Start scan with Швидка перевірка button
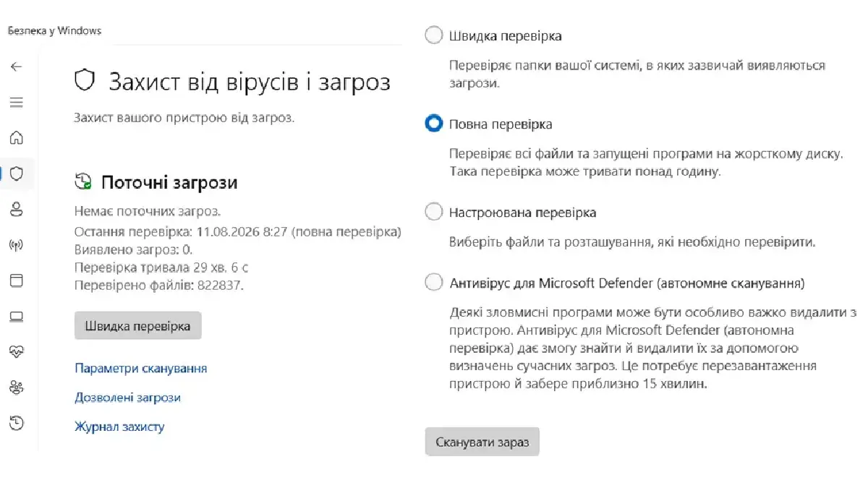 tap(137, 326)
